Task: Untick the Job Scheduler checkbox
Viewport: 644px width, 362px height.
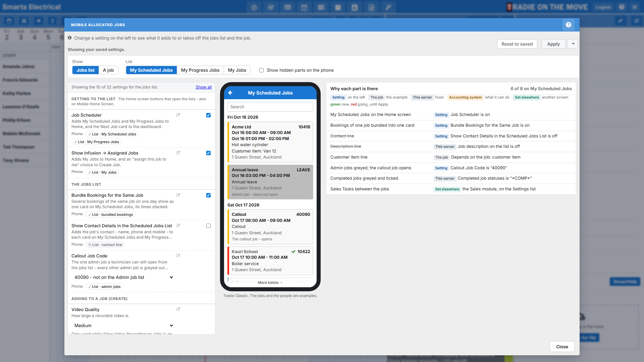Action: point(209,115)
